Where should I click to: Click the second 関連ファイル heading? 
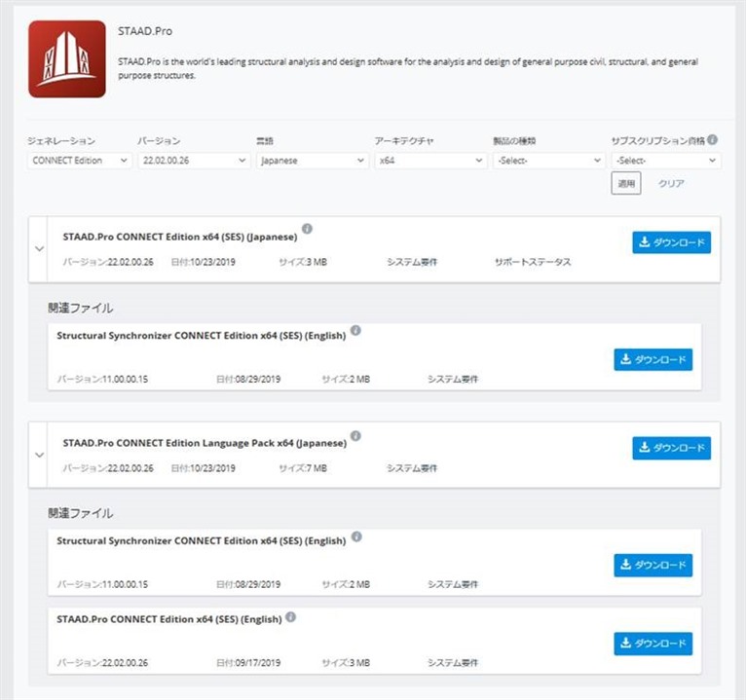point(81,514)
